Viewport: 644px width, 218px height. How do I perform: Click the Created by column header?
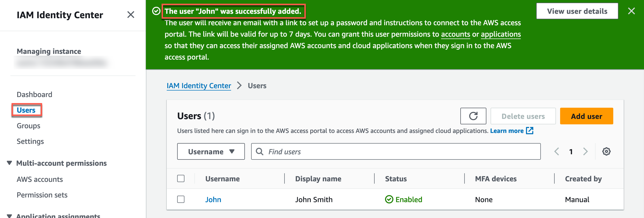click(x=583, y=179)
